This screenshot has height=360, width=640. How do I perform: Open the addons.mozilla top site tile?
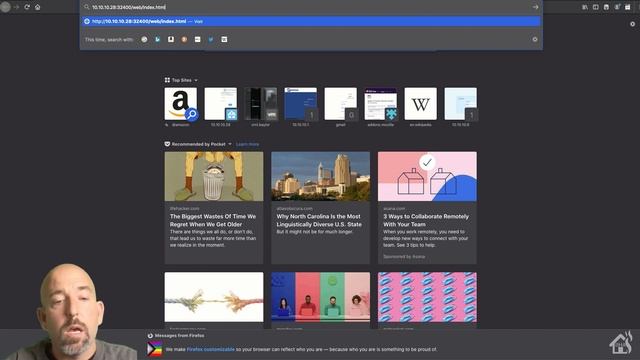point(380,104)
